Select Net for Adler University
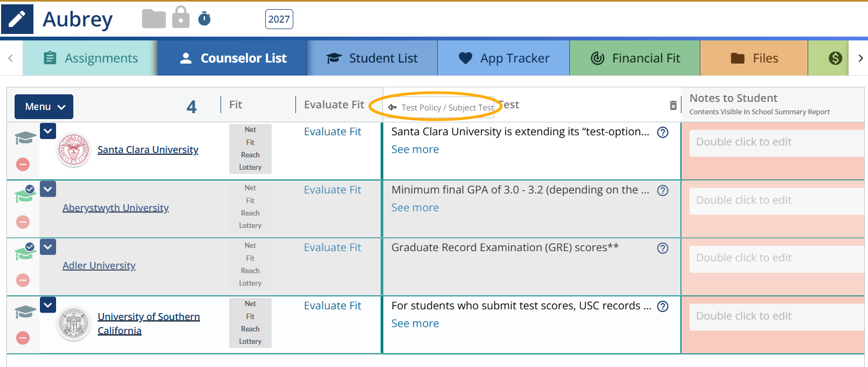Image resolution: width=868 pixels, height=367 pixels. 250,246
